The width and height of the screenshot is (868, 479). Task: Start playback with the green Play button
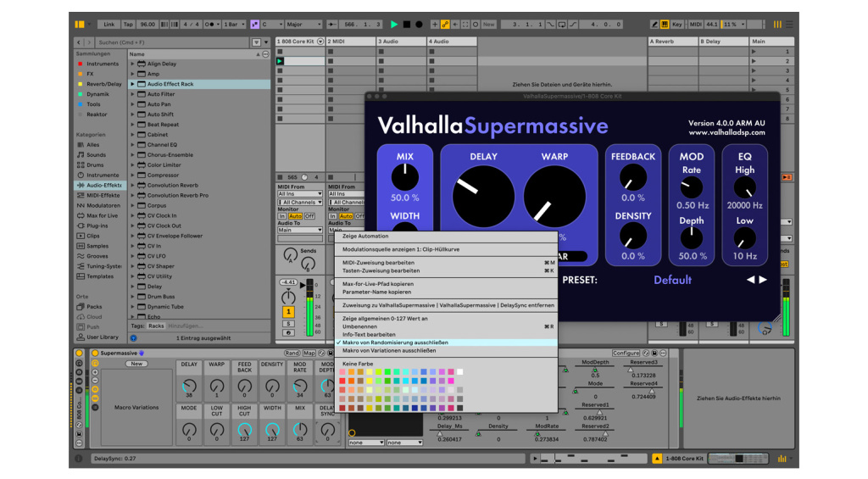[394, 25]
